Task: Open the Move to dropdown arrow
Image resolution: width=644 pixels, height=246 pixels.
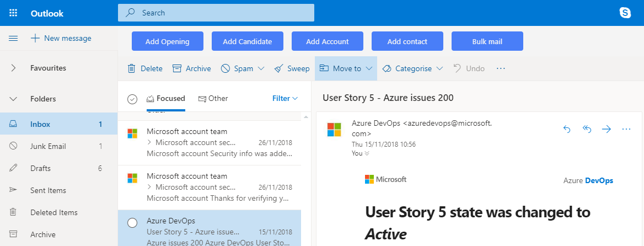Action: click(x=368, y=68)
